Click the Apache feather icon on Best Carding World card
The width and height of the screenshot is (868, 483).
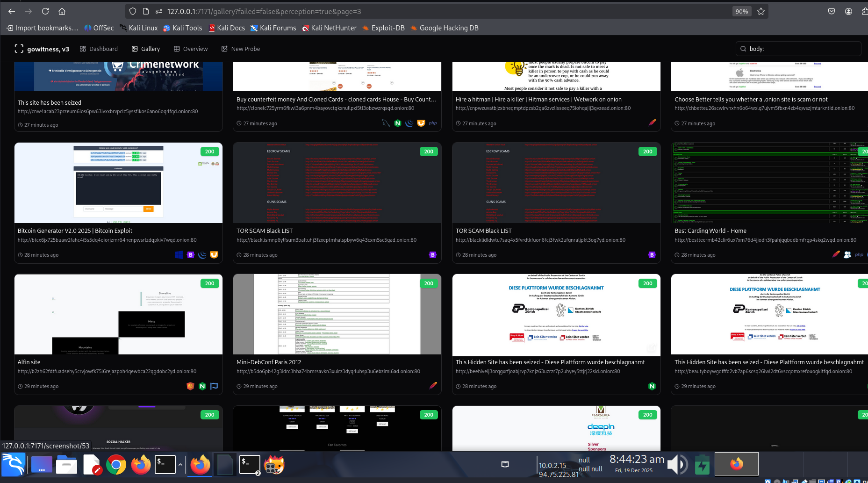(836, 254)
